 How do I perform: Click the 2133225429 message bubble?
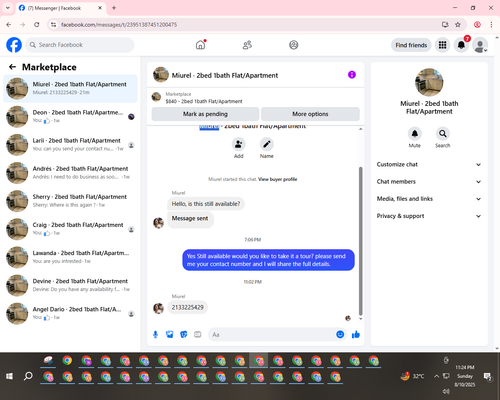click(x=188, y=307)
